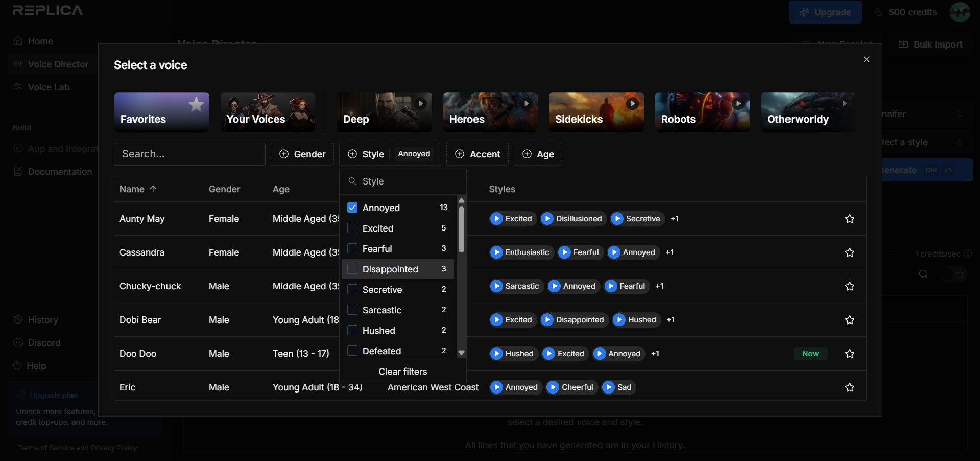Open the Voice Lab section
The image size is (980, 461).
[x=49, y=87]
